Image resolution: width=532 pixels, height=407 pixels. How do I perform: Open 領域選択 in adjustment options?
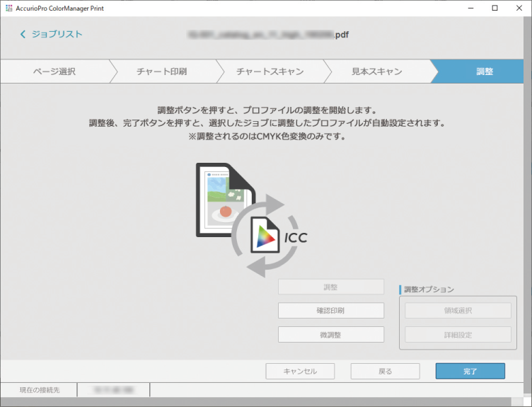458,311
